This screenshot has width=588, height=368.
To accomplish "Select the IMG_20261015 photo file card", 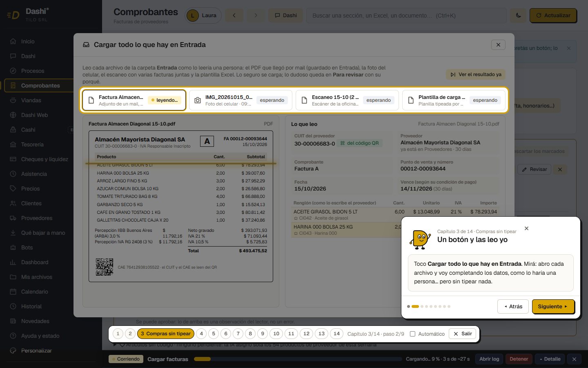I will pyautogui.click(x=241, y=100).
